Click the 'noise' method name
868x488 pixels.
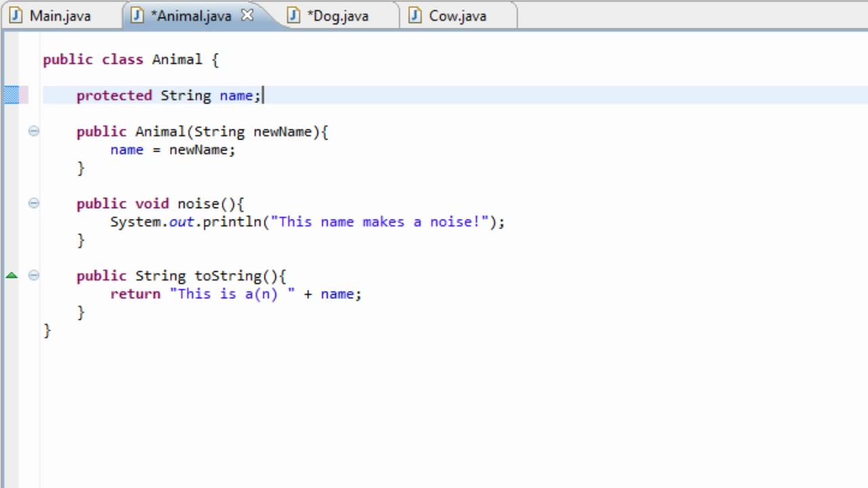click(198, 203)
